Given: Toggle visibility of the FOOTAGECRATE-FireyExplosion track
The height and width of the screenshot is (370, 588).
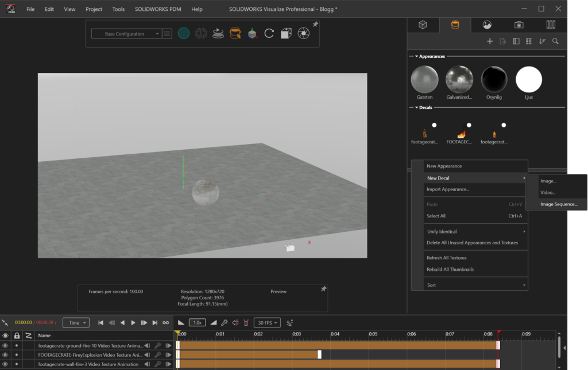Looking at the screenshot, I should [5, 355].
